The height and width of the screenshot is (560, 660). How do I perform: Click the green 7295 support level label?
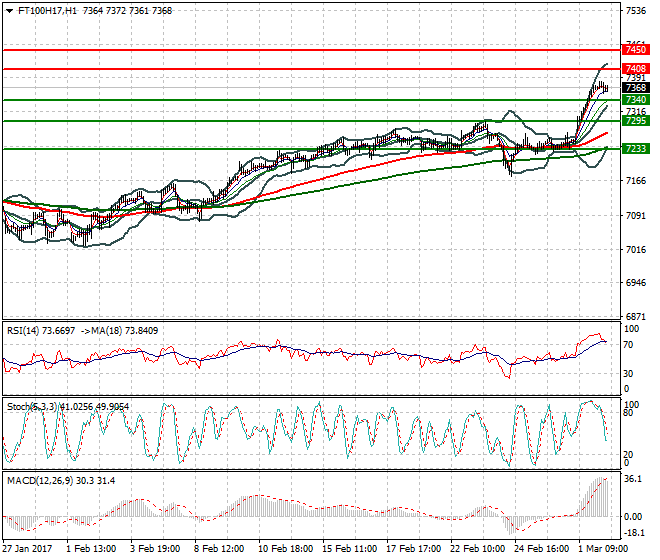636,121
